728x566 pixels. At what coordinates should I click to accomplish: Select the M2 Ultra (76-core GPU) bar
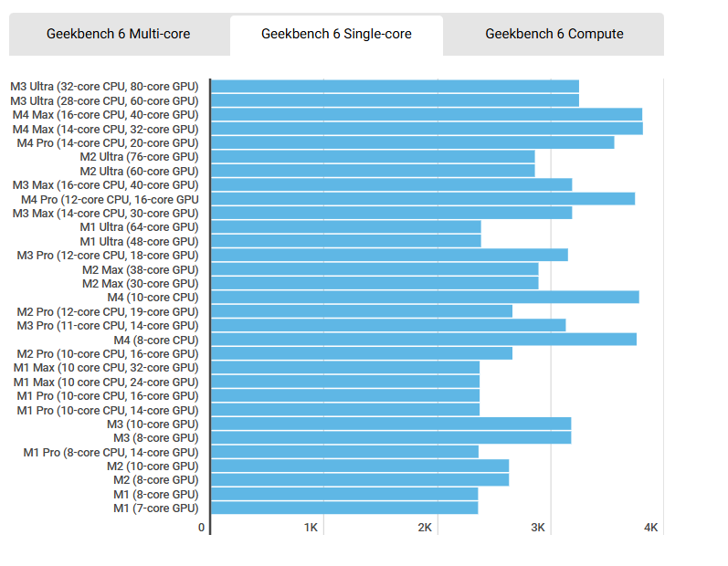click(x=373, y=157)
